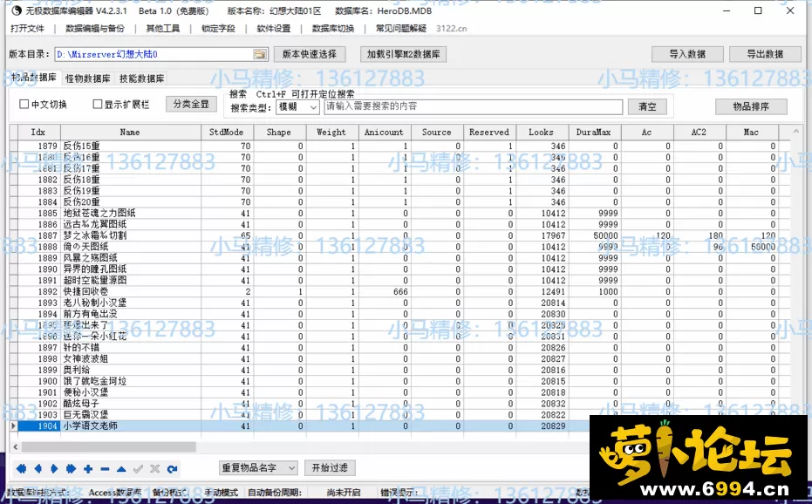Viewport: 812px width, 504px height.
Task: Click the 加载引擎M2数据库 button
Action: [404, 54]
